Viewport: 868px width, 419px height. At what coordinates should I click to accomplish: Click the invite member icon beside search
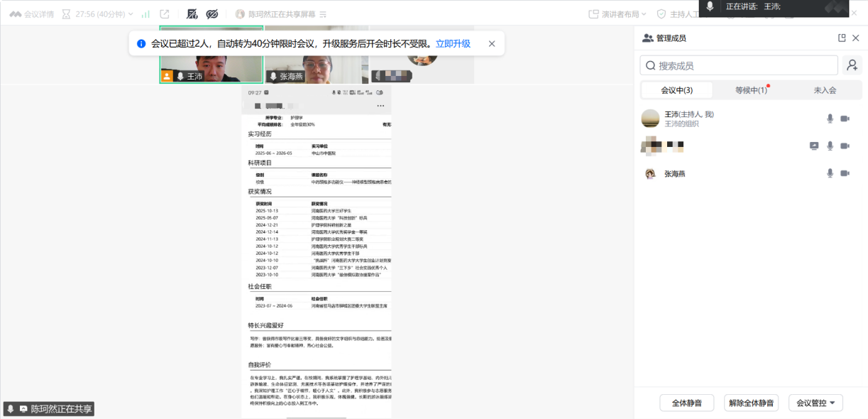(x=852, y=65)
